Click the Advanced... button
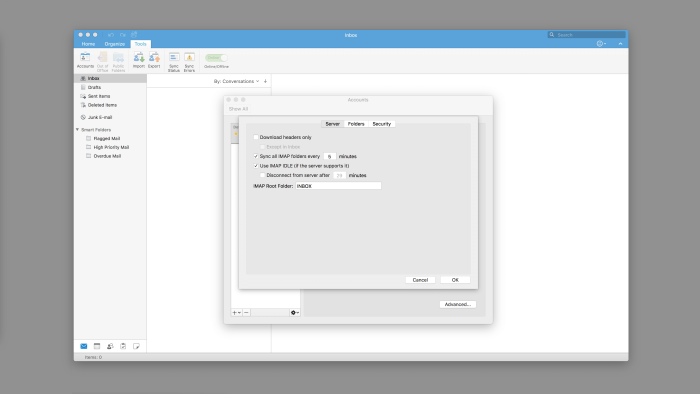The width and height of the screenshot is (700, 394). [x=458, y=304]
